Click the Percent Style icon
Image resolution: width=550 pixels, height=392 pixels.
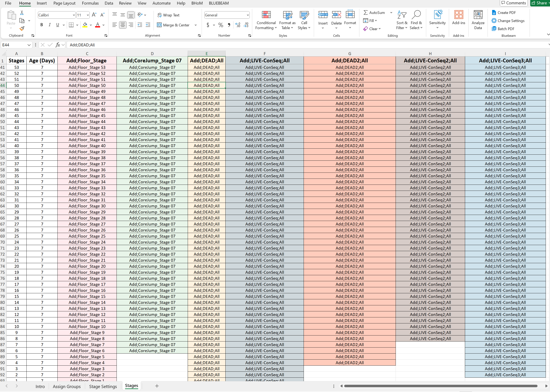221,25
